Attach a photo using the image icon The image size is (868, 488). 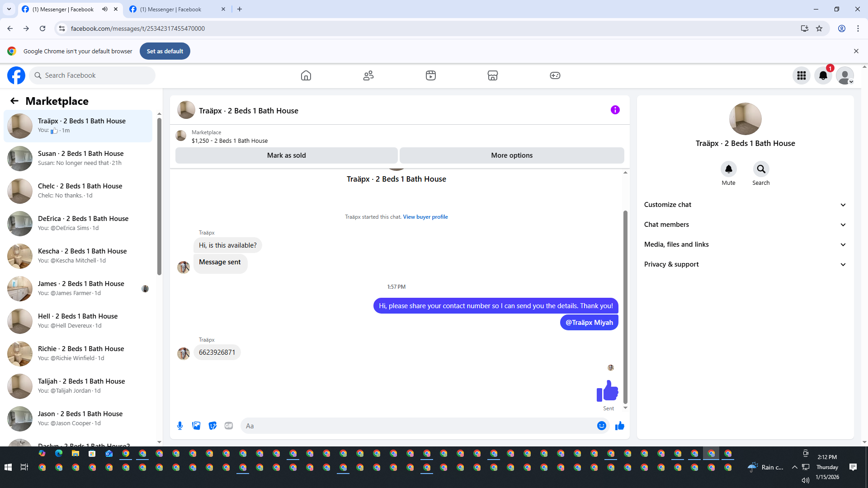196,426
